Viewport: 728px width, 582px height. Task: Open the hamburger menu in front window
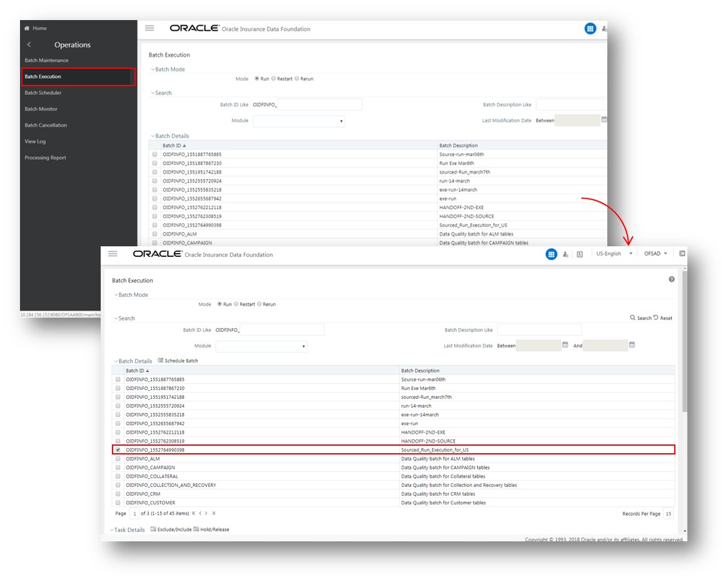tap(113, 254)
